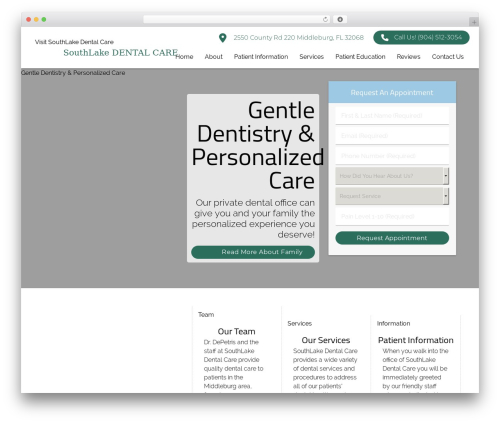This screenshot has height=423, width=500.
Task: Click the Team label above Our Team
Action: [x=206, y=315]
